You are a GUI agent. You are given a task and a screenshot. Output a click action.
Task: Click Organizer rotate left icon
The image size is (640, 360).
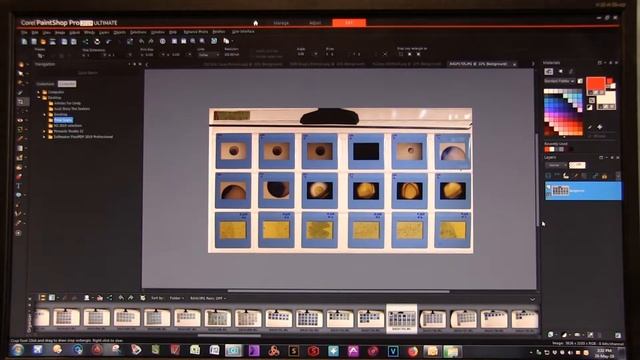coord(121,298)
